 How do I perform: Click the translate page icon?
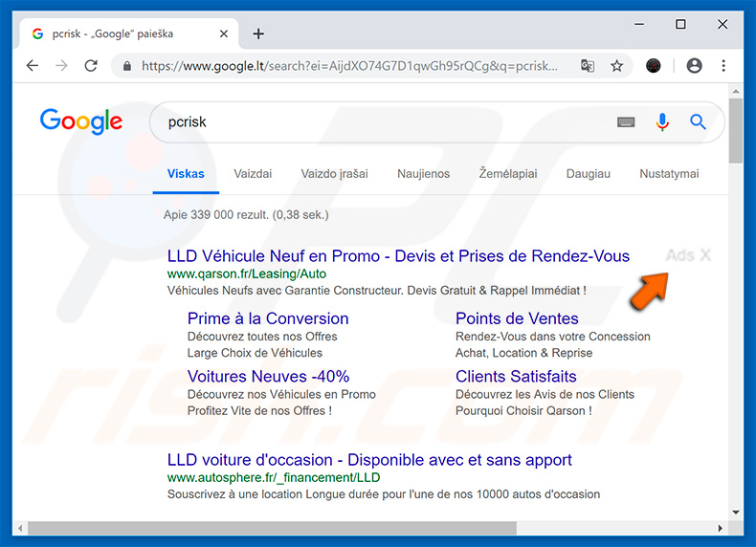pos(588,66)
